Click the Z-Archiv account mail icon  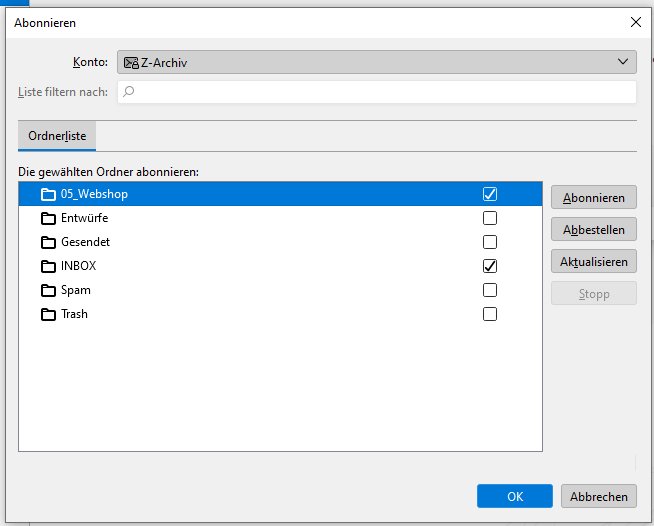[131, 63]
